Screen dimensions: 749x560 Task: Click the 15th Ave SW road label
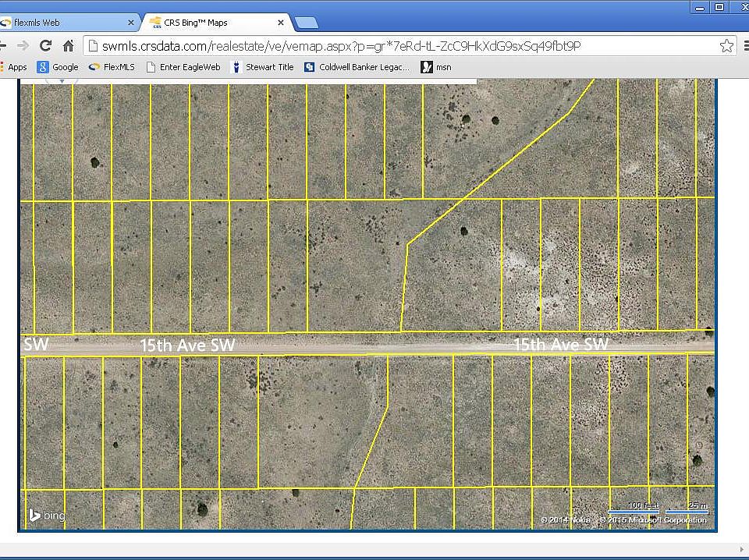[x=187, y=345]
